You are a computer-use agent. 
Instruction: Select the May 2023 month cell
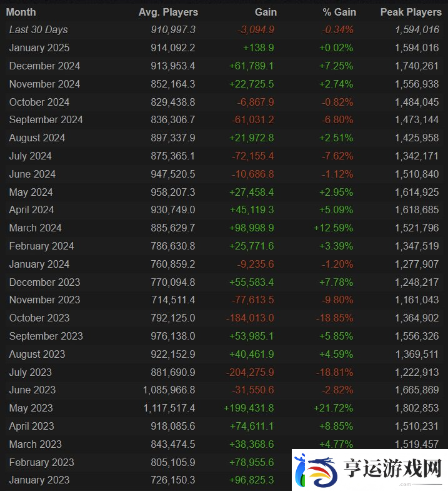click(x=31, y=408)
